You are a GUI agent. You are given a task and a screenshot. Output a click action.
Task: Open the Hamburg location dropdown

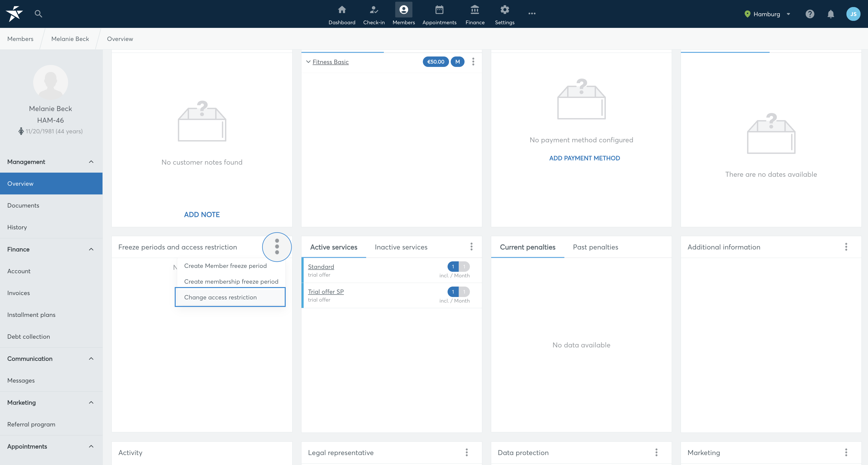point(767,14)
